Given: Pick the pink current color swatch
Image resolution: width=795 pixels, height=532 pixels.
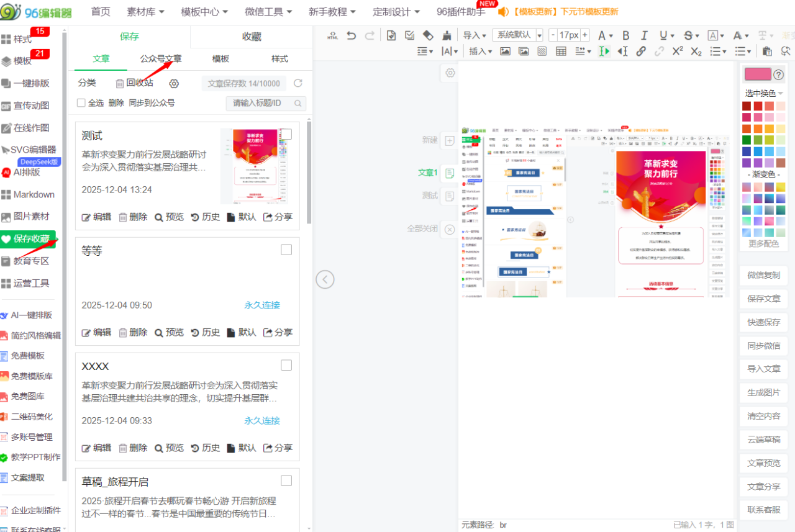Looking at the screenshot, I should 757,74.
